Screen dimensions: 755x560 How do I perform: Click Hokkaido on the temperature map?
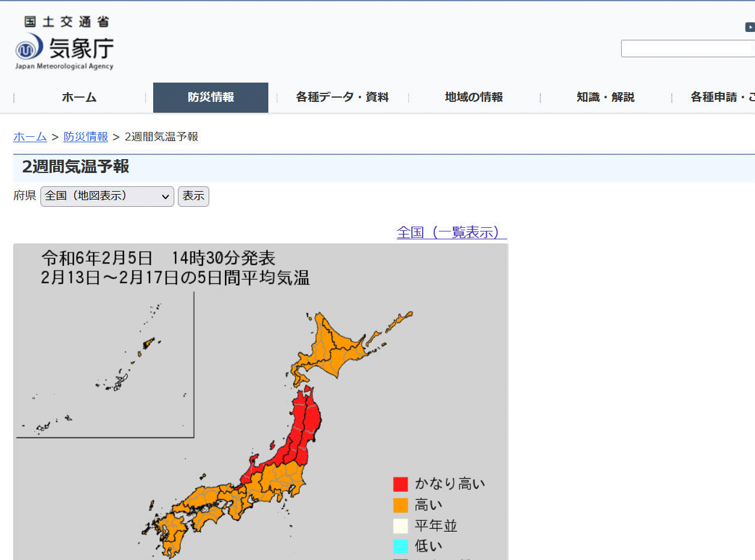click(338, 353)
